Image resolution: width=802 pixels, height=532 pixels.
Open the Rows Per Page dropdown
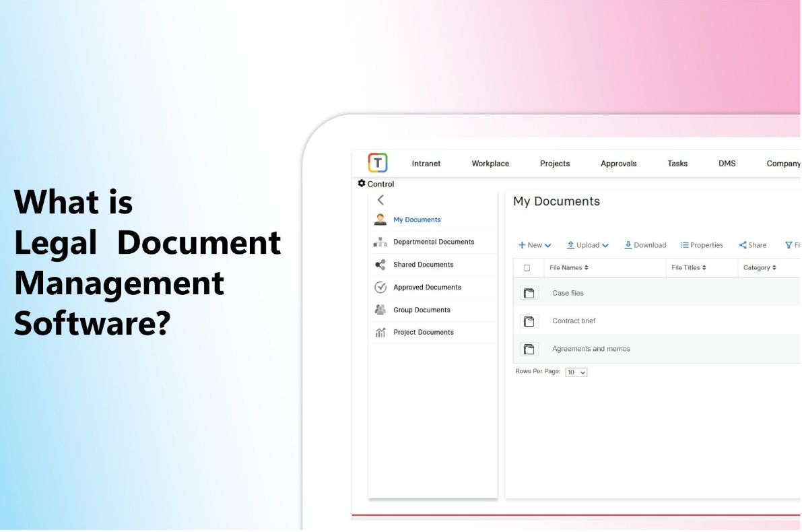tap(576, 372)
